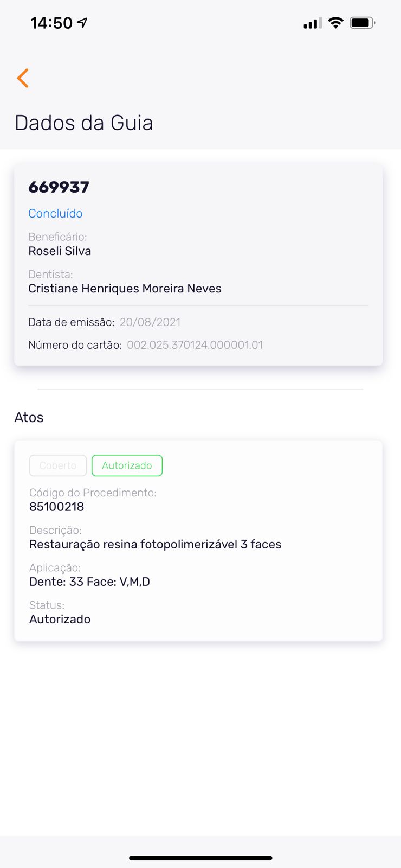Select the Coberto tag

click(58, 465)
